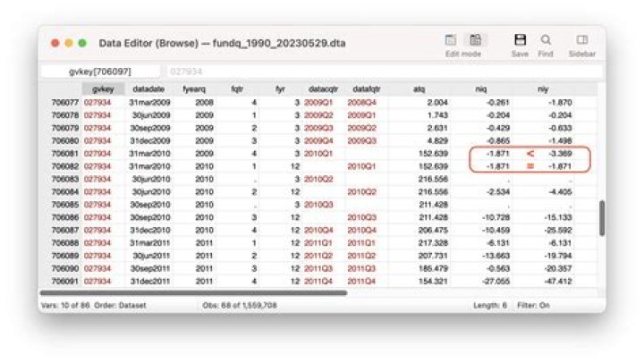This screenshot has height=363, width=644.
Task: Select the fyearq column header
Action: pos(193,89)
